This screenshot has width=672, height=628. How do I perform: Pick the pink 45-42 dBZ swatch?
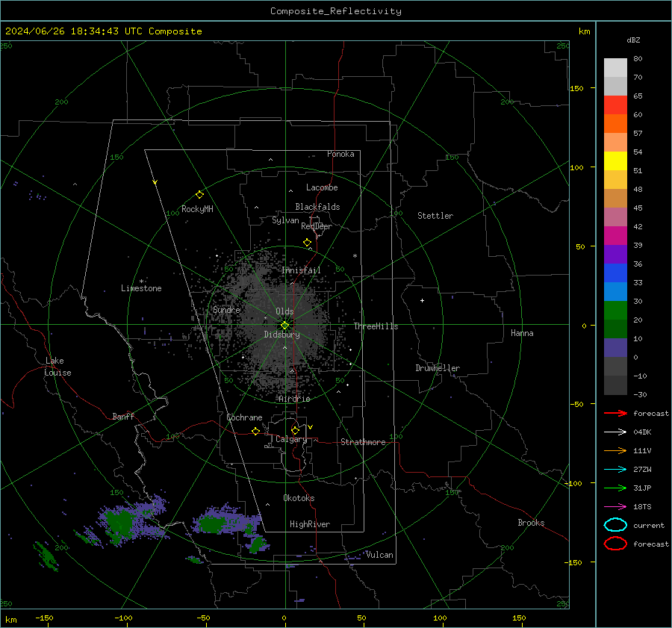[615, 217]
